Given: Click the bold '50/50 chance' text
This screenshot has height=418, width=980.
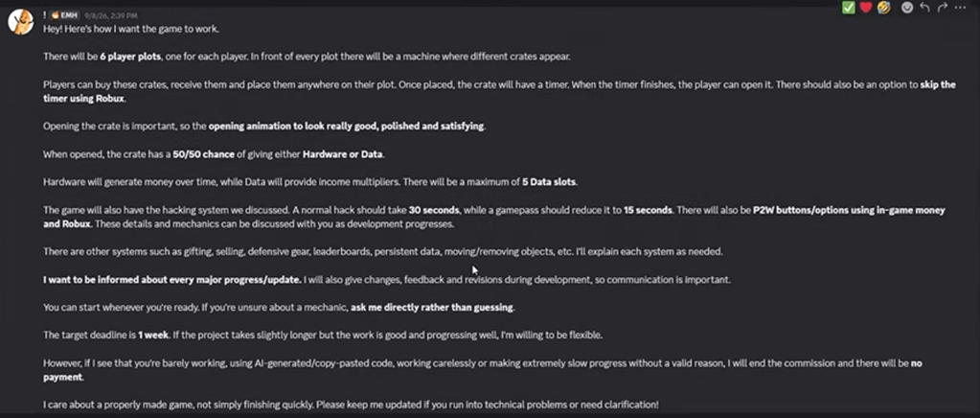Looking at the screenshot, I should click(x=203, y=154).
